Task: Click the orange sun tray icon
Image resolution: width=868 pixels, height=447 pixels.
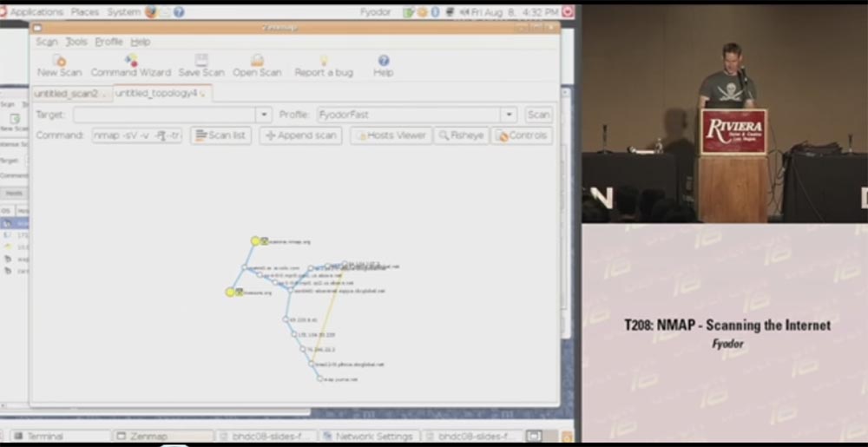Action: click(x=423, y=11)
